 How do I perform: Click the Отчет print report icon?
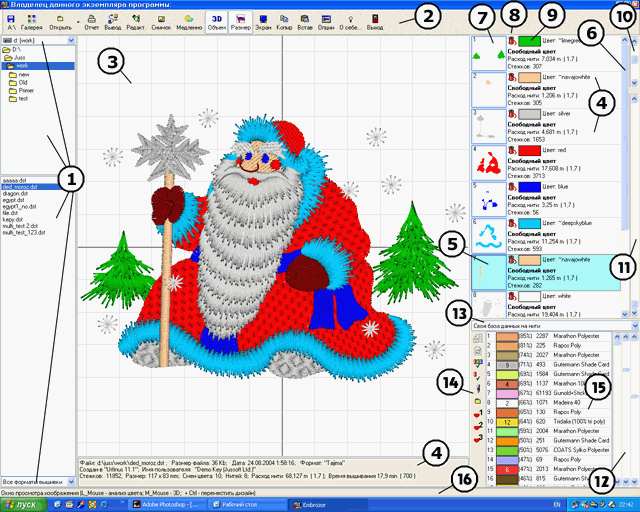91,22
